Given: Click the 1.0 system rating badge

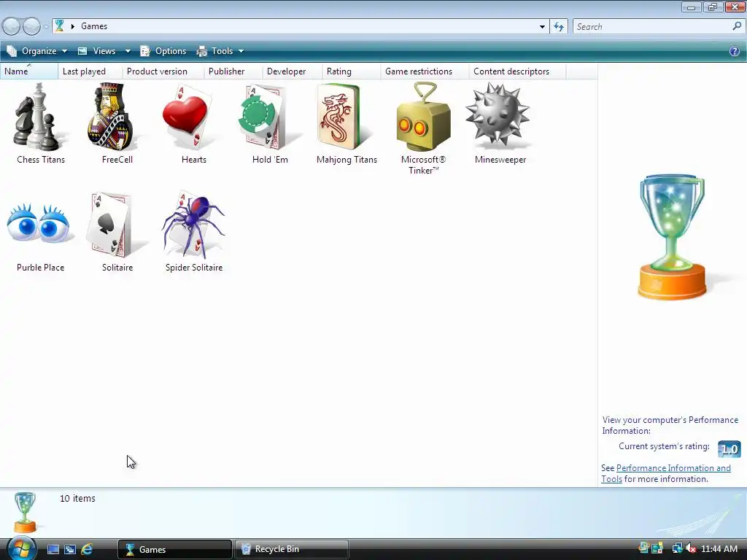Looking at the screenshot, I should (729, 448).
